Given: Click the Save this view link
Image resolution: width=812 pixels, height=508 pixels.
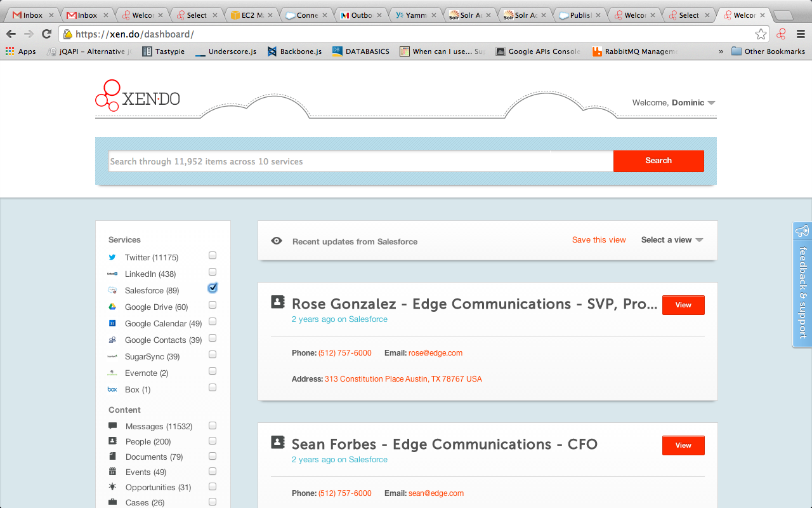Looking at the screenshot, I should [599, 240].
